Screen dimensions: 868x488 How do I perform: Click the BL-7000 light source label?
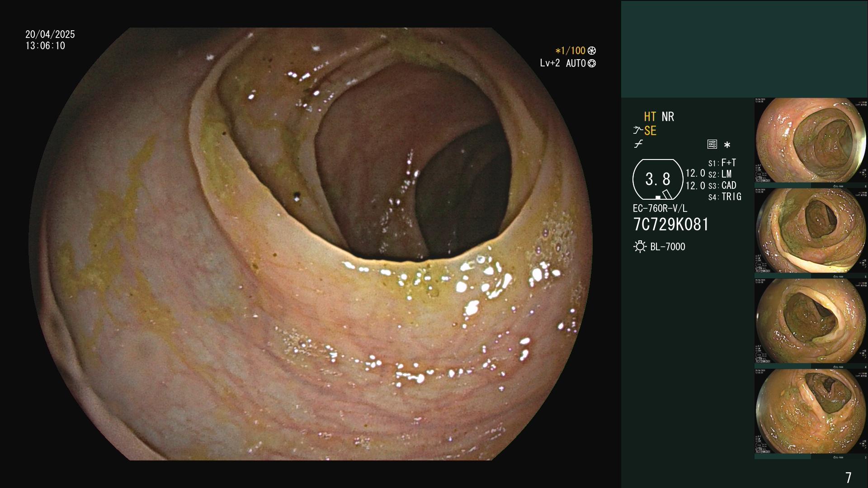tap(668, 247)
